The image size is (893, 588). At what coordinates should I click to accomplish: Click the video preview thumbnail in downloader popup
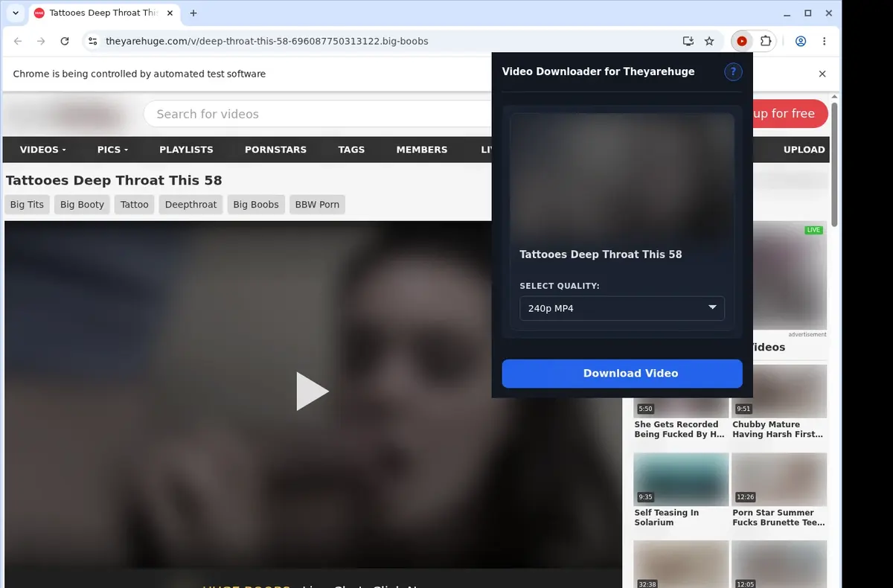pyautogui.click(x=622, y=176)
